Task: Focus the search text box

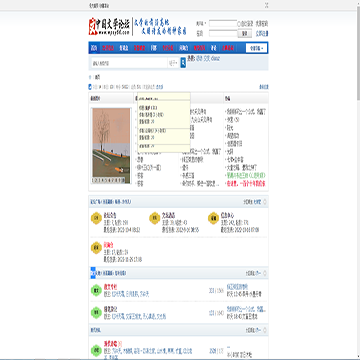Action: (x=129, y=63)
